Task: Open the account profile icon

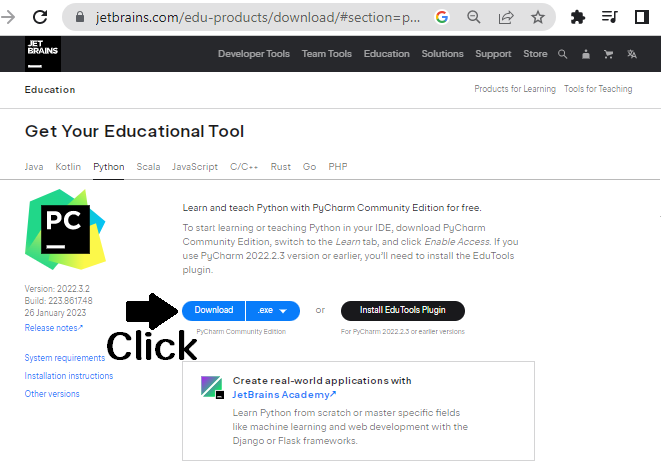Action: tap(586, 54)
